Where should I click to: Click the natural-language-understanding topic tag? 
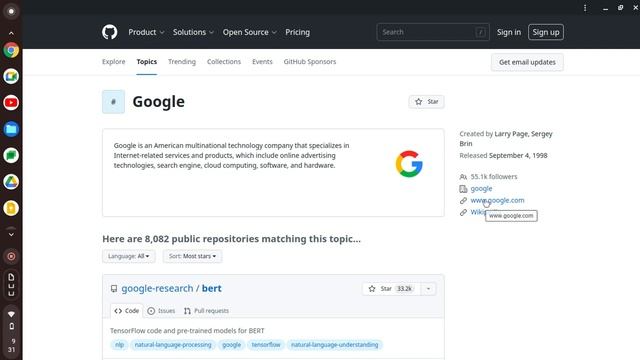coord(334,345)
